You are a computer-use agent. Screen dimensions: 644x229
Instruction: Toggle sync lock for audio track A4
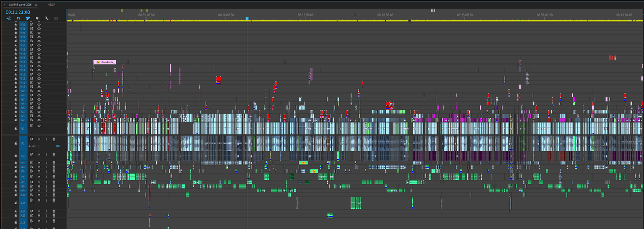pos(31,167)
